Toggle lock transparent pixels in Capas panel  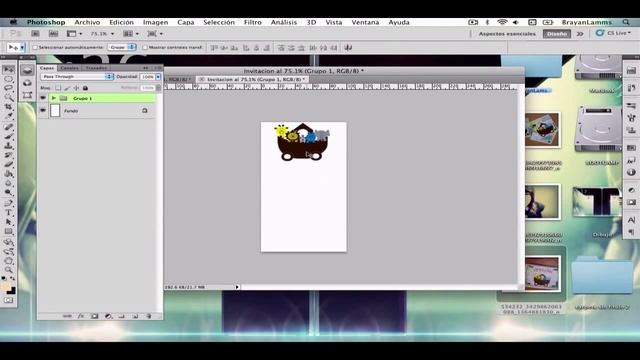point(58,88)
